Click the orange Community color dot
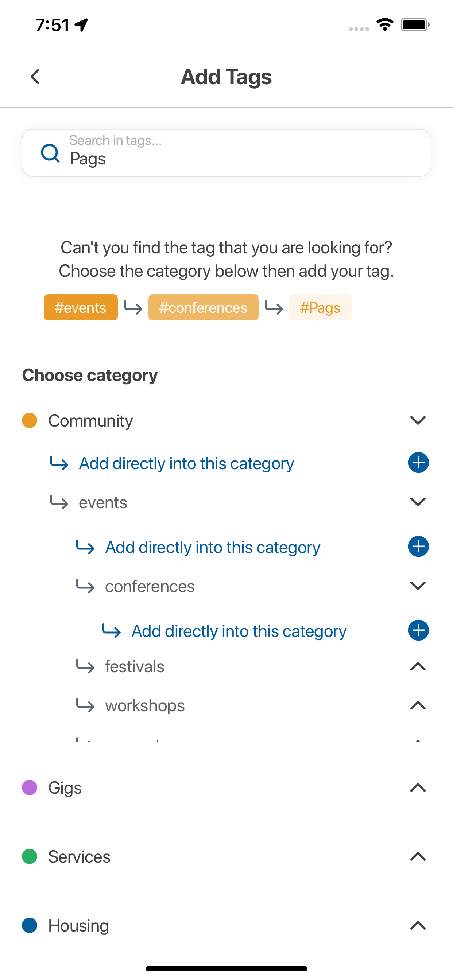This screenshot has width=453, height=980. click(30, 420)
